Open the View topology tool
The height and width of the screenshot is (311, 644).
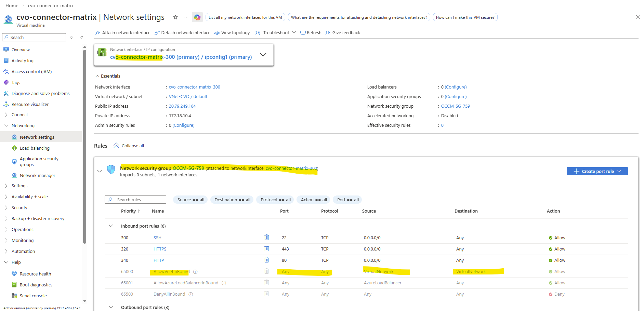point(232,33)
